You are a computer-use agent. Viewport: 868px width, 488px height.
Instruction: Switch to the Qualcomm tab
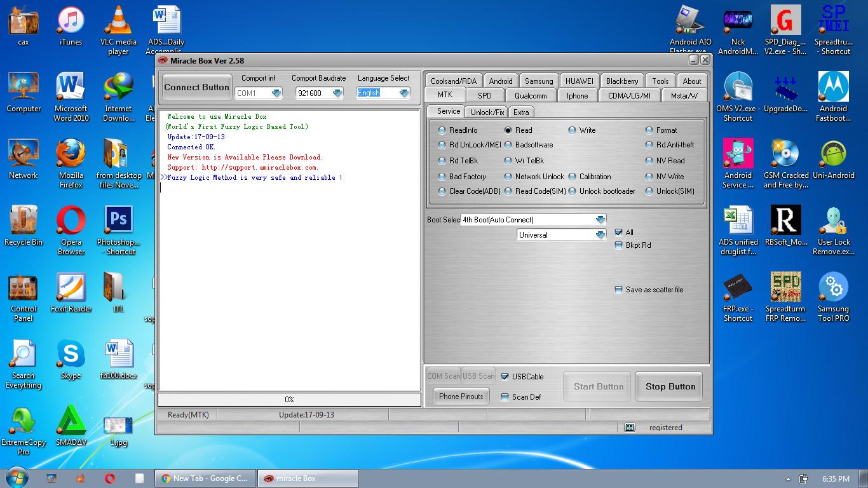[531, 95]
